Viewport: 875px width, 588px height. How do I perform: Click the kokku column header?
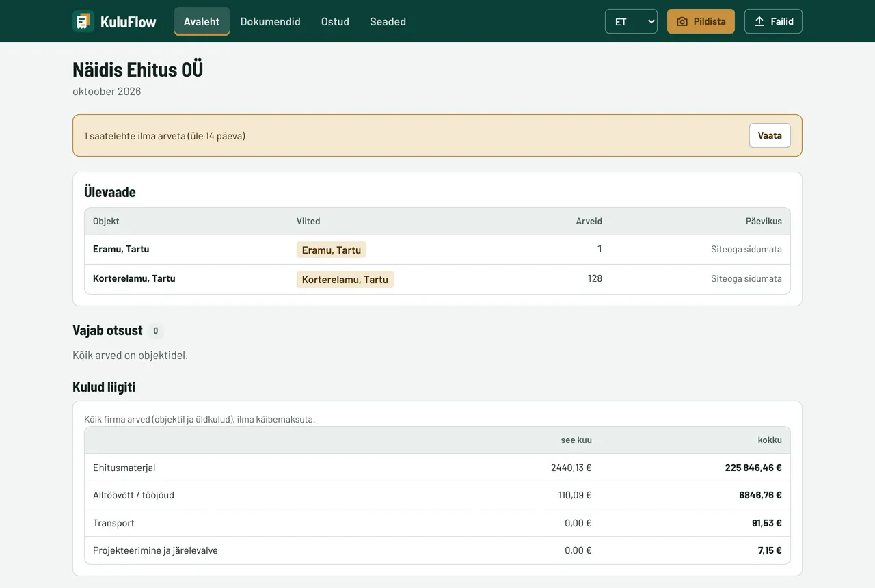point(770,440)
